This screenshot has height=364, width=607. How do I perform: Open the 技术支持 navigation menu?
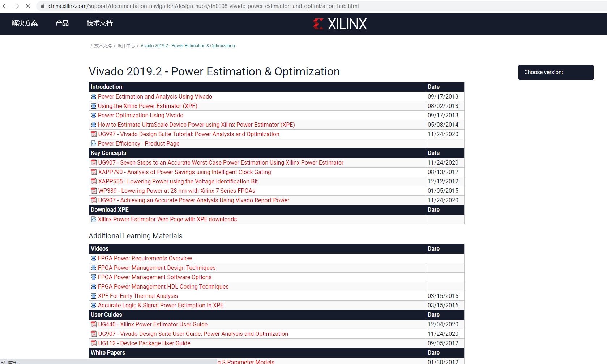[99, 23]
